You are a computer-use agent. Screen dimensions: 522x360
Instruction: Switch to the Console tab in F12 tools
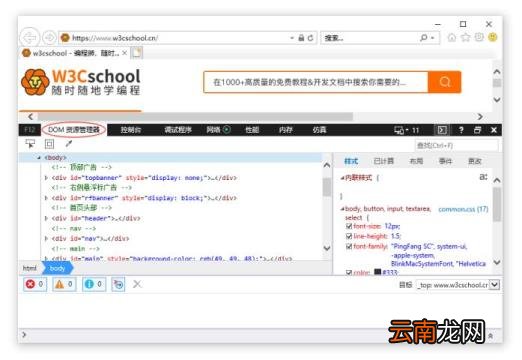[x=131, y=130]
